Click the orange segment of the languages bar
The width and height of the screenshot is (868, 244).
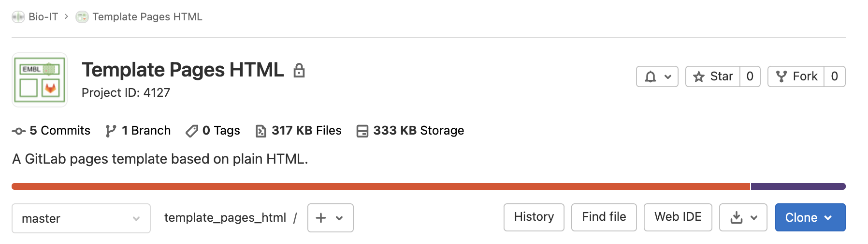pos(381,186)
